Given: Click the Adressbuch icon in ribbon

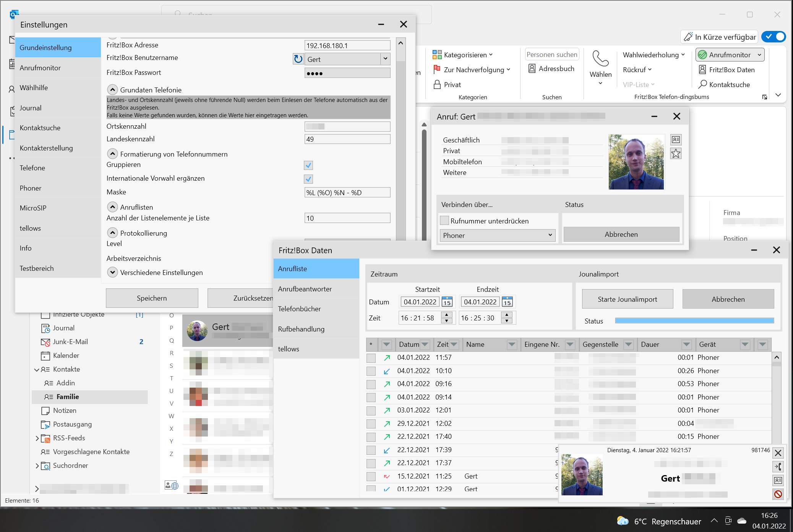Looking at the screenshot, I should point(532,69).
